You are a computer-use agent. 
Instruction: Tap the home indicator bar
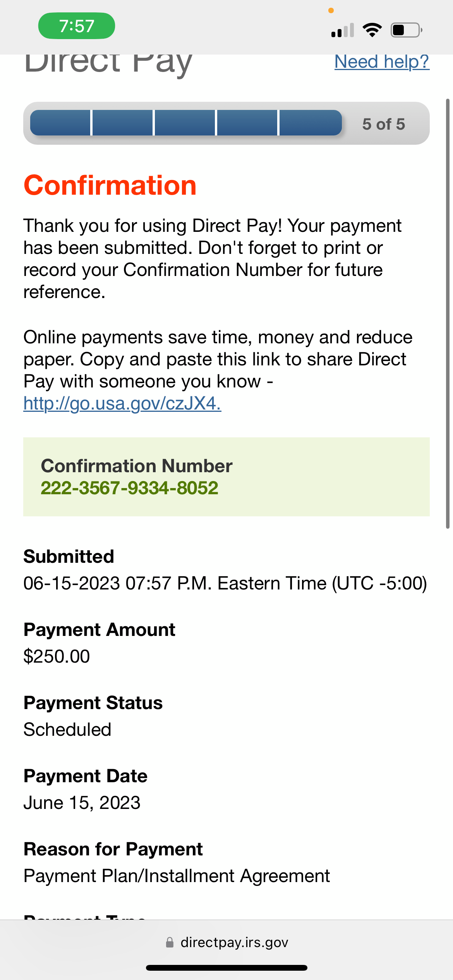click(226, 968)
